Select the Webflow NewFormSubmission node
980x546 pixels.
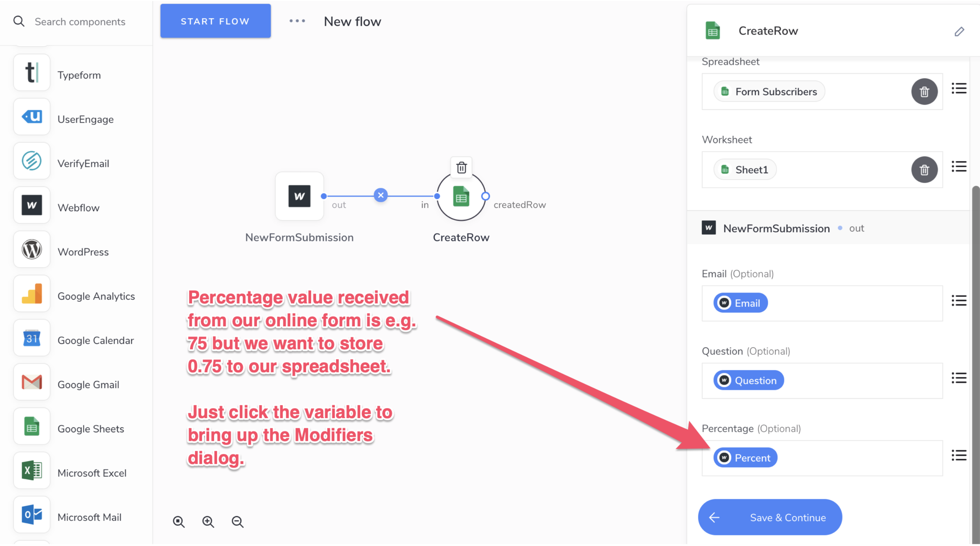pyautogui.click(x=299, y=196)
